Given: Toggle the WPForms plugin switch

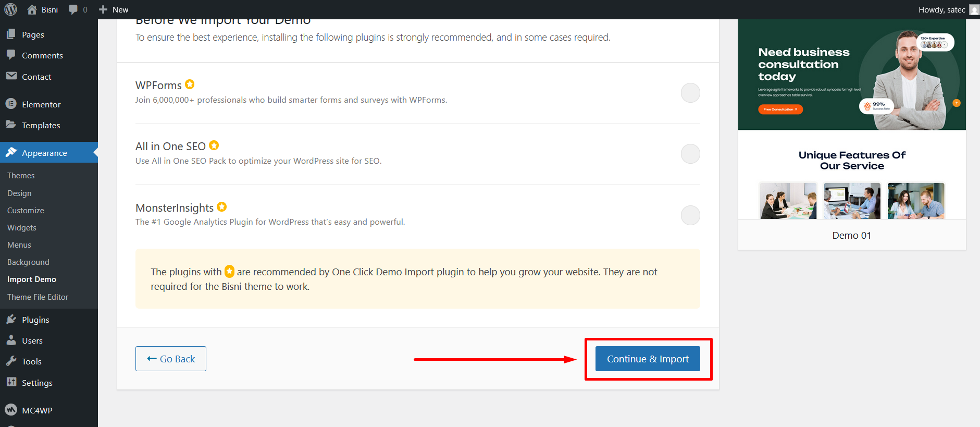Looking at the screenshot, I should 690,93.
